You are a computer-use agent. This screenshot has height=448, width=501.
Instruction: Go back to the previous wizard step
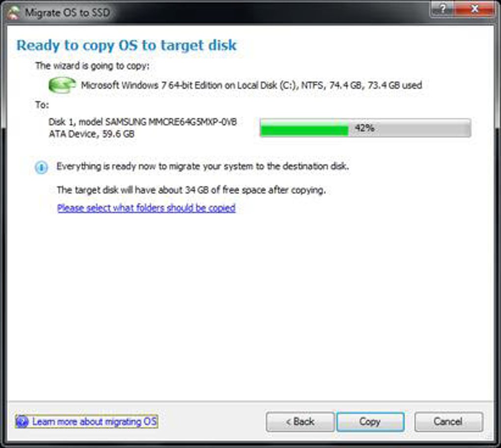[300, 422]
